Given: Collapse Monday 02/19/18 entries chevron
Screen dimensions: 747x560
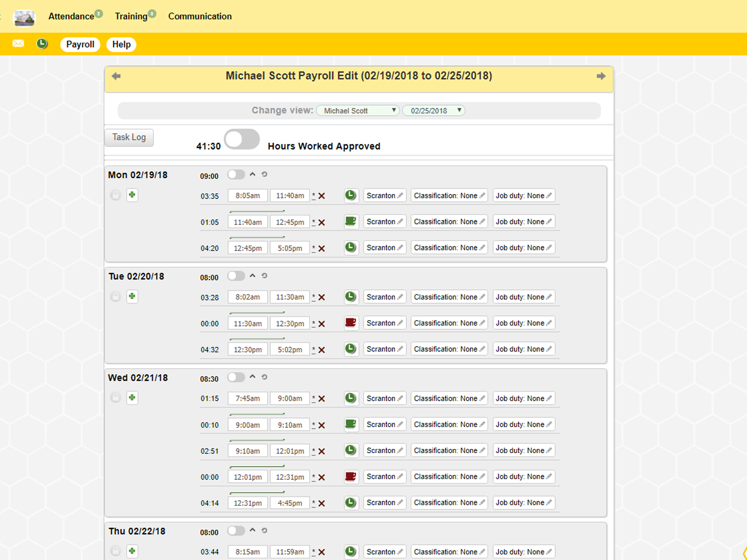Looking at the screenshot, I should [x=253, y=174].
